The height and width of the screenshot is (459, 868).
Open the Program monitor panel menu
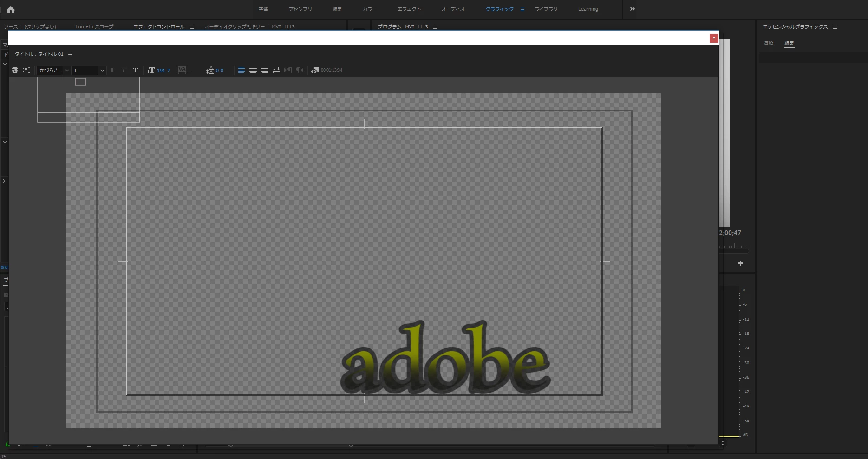coord(435,27)
